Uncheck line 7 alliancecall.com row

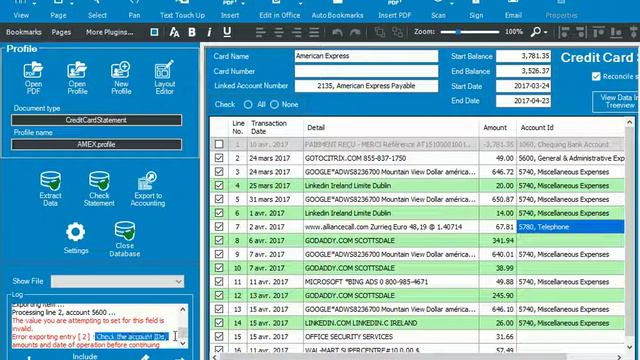219,227
